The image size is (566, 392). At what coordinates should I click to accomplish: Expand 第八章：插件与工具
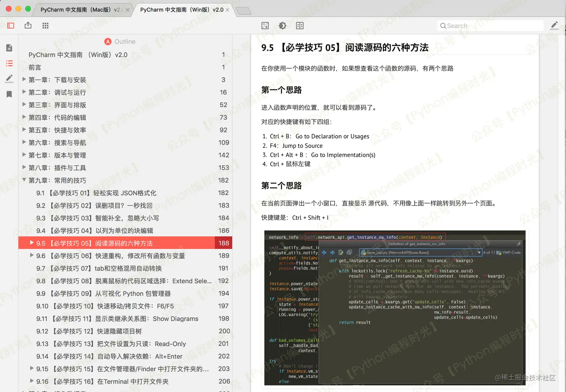(x=24, y=167)
